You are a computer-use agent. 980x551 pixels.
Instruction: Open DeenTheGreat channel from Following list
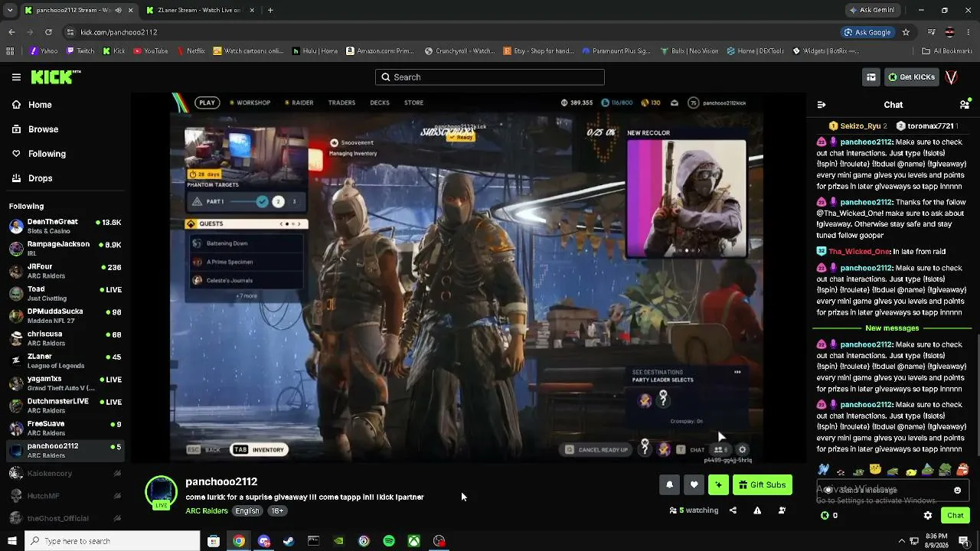point(64,226)
